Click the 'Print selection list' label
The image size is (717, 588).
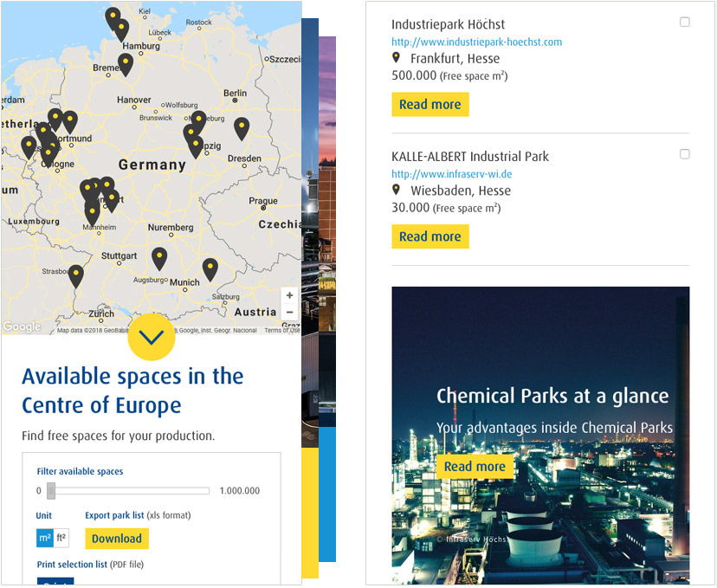[72, 565]
